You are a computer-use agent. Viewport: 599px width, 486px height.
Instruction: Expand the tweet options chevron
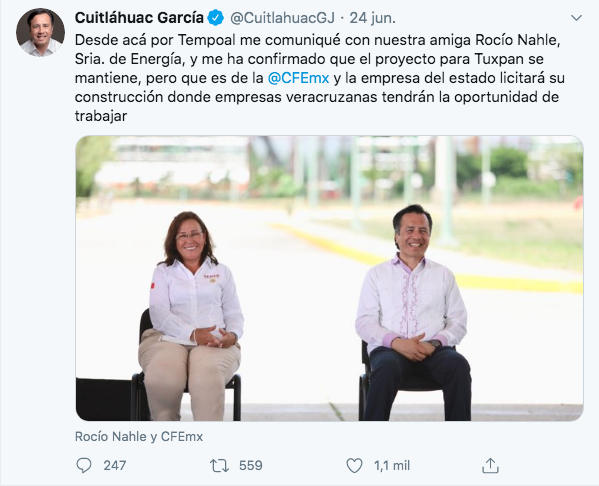click(576, 18)
